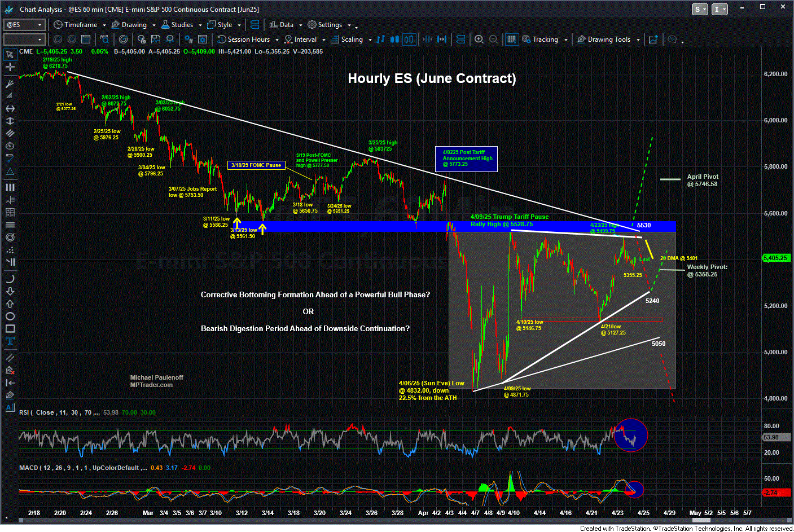Screen dimensions: 794x532
Task: Switch to OHLC bar chart style
Action: click(381, 39)
